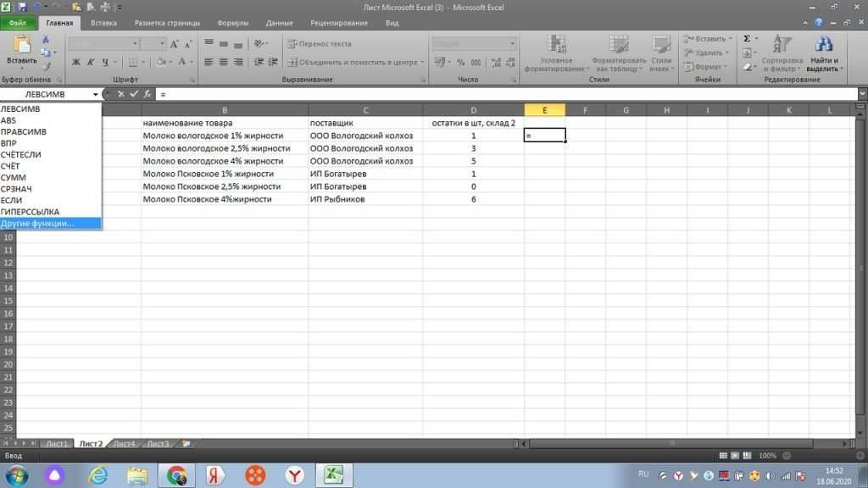Click in the formula bar input
The height and width of the screenshot is (488, 868).
click(507, 95)
